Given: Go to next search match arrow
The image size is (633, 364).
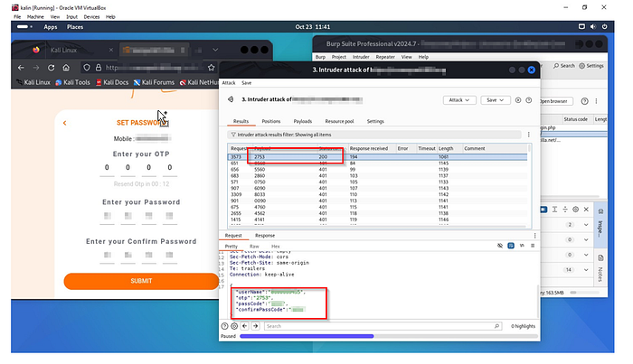Looking at the screenshot, I should point(255,326).
